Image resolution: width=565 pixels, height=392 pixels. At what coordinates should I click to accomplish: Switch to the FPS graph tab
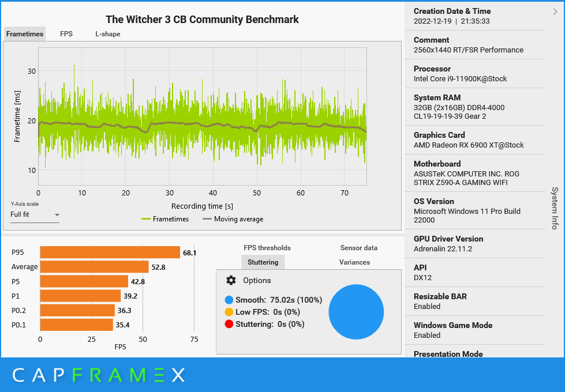click(x=66, y=34)
